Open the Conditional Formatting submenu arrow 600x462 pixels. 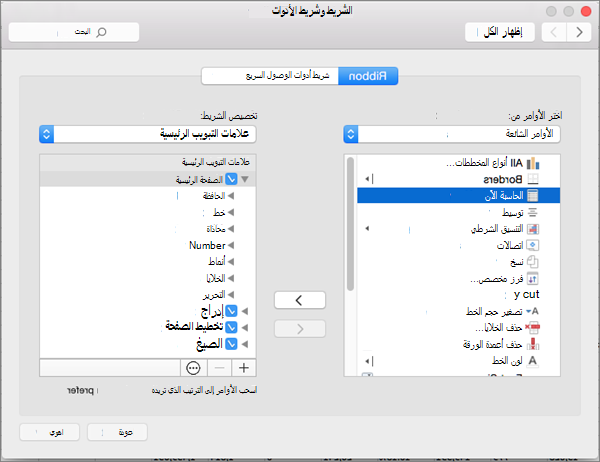coord(367,229)
